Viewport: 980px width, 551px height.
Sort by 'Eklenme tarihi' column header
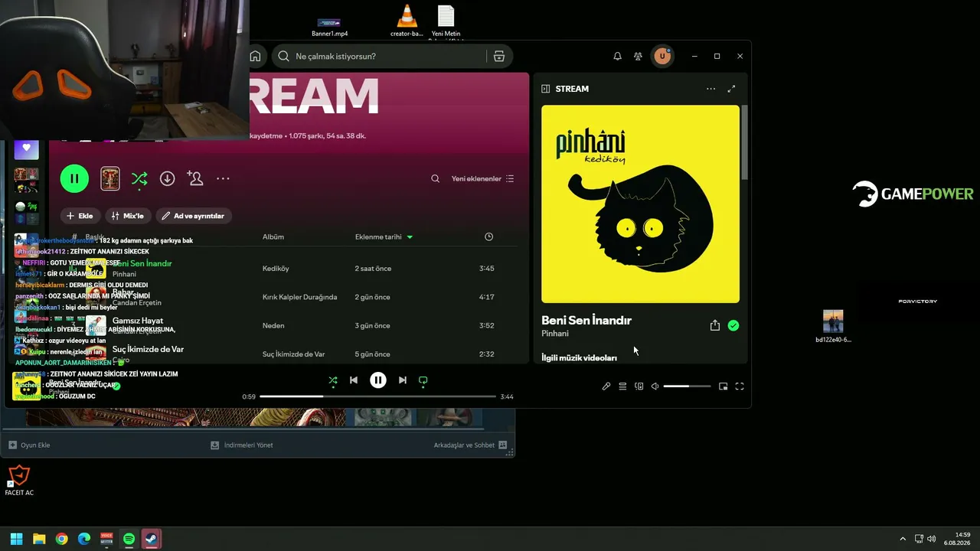coord(384,236)
